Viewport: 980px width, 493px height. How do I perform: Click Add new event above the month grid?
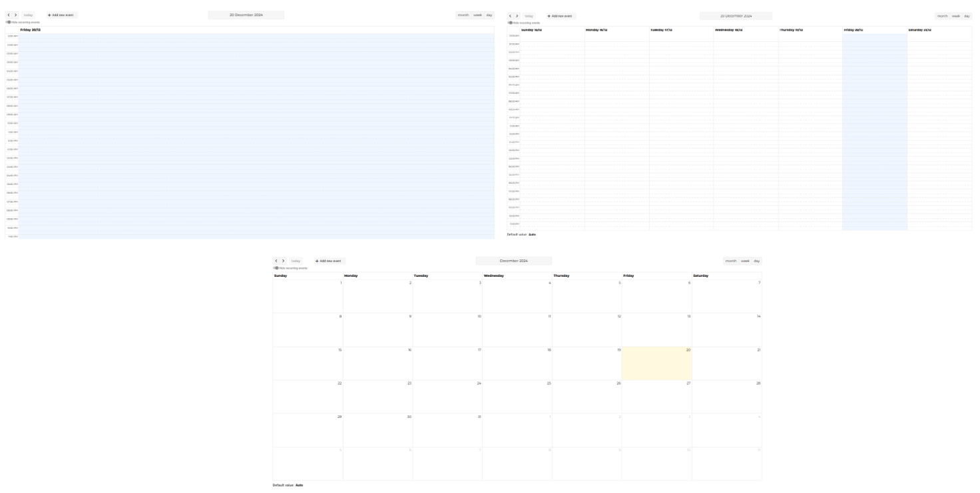(328, 261)
